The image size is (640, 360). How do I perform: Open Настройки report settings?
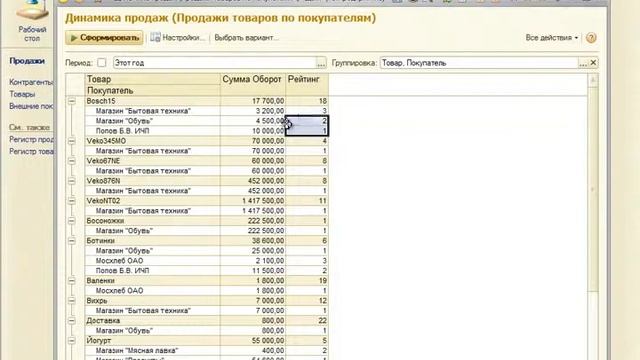pos(177,38)
